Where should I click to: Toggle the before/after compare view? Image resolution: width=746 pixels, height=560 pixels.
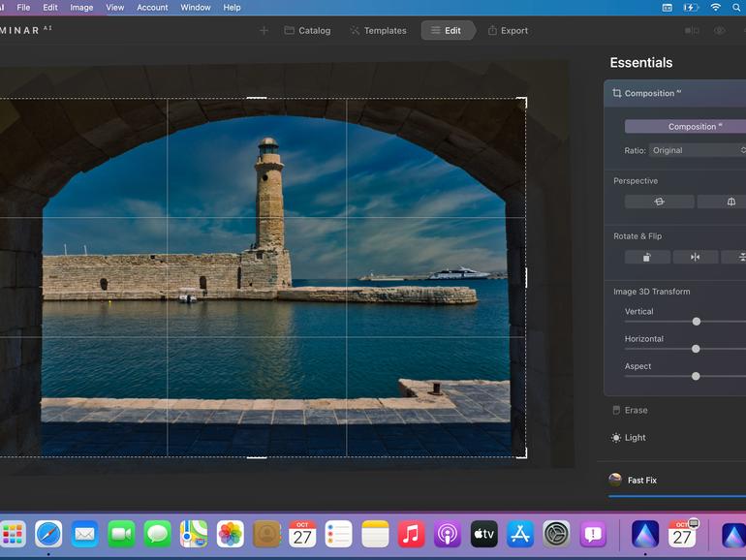692,30
